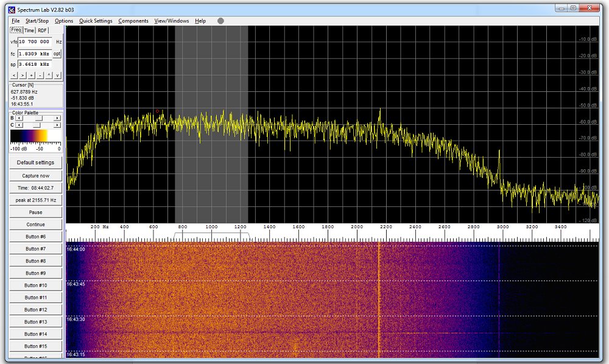Screen dimensions: 609x364
Task: Click the Default settings button
Action: tap(36, 163)
